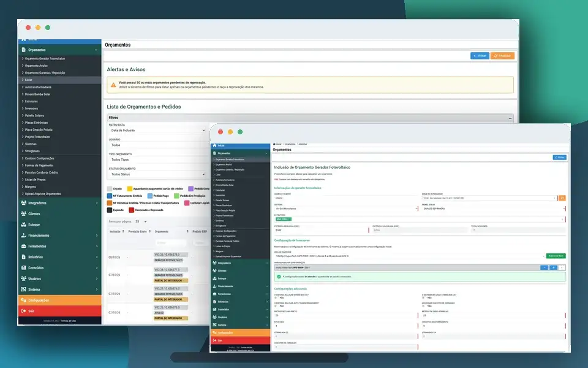588x368 pixels.
Task: Click the Relatórios file icon in the back window
Action: (24, 257)
